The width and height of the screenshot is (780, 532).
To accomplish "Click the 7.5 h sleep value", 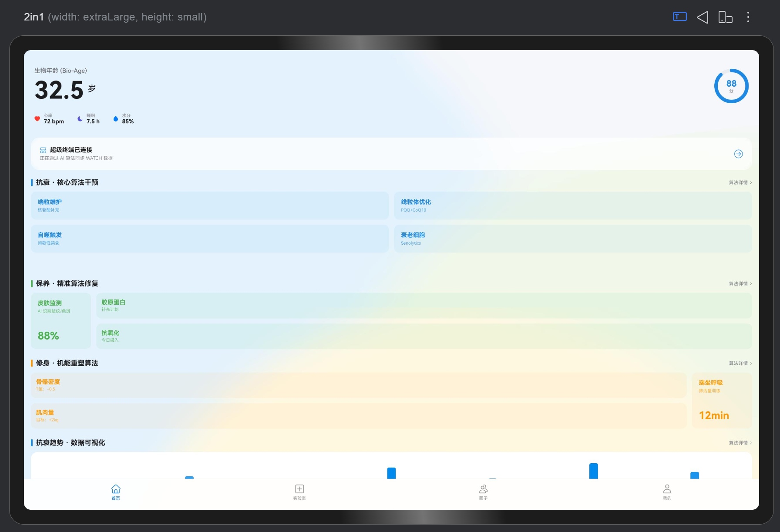I will click(x=93, y=121).
